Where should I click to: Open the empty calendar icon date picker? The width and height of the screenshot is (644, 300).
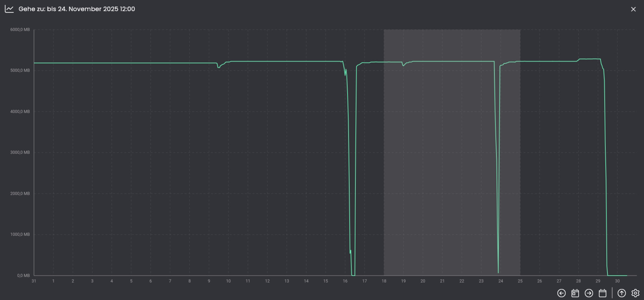(602, 293)
